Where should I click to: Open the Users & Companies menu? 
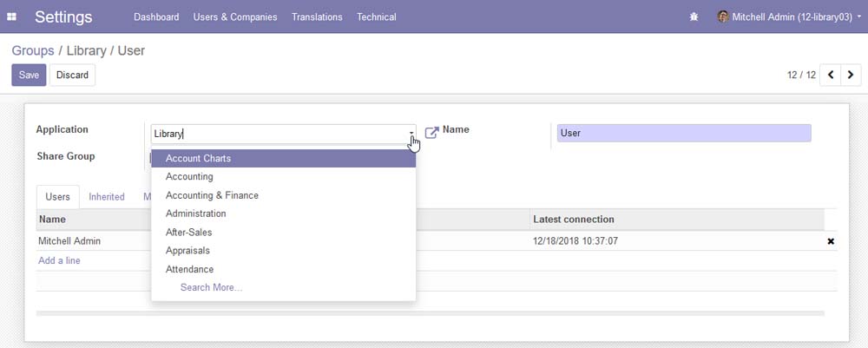[x=235, y=16]
